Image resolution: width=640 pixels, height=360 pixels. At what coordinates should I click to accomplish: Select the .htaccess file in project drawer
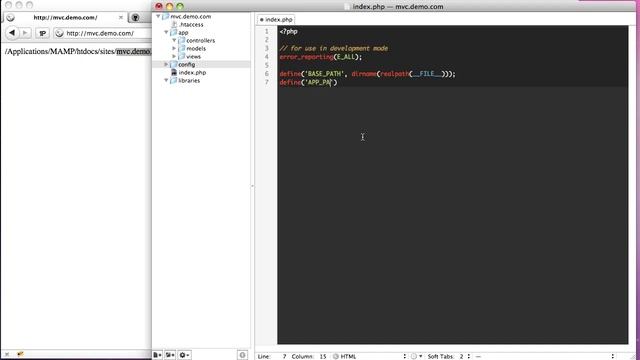tap(191, 24)
